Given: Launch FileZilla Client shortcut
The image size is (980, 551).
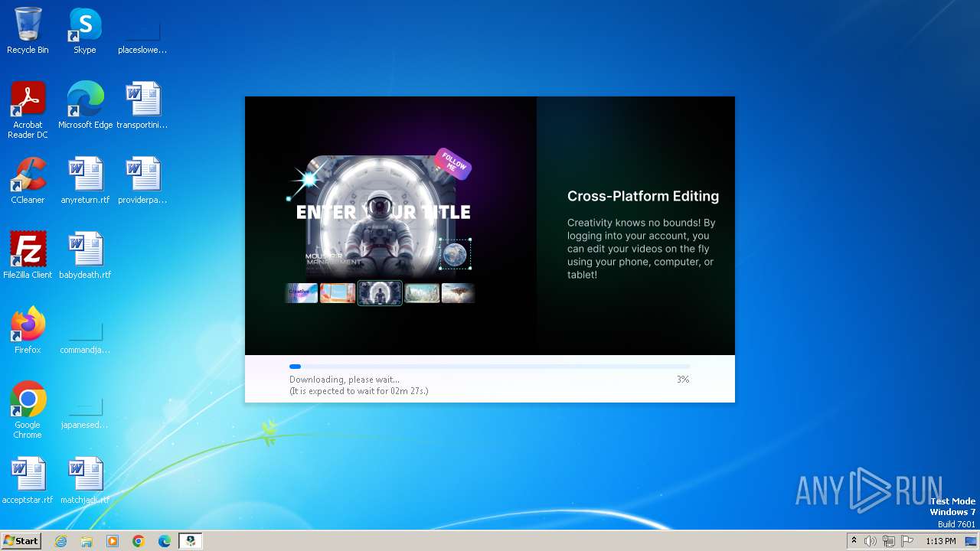Looking at the screenshot, I should (28, 256).
